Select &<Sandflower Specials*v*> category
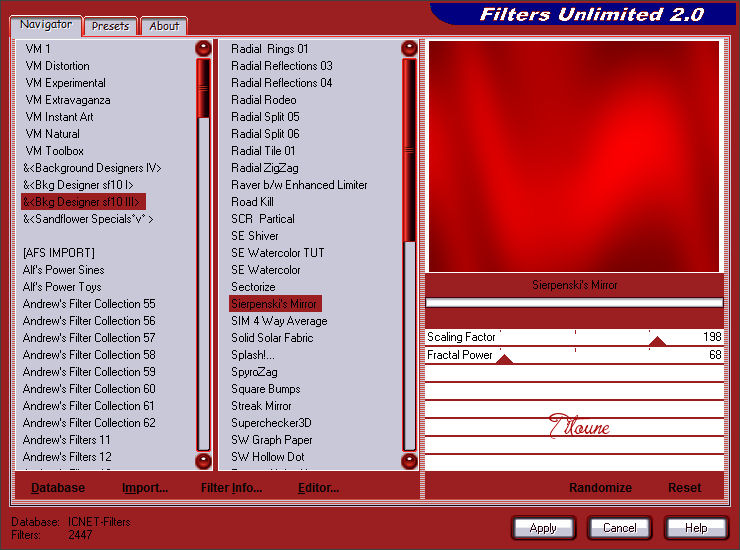 pyautogui.click(x=88, y=219)
